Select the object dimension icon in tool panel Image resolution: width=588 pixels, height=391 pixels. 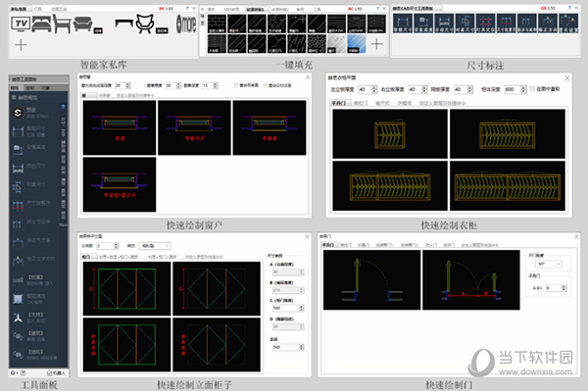18,186
